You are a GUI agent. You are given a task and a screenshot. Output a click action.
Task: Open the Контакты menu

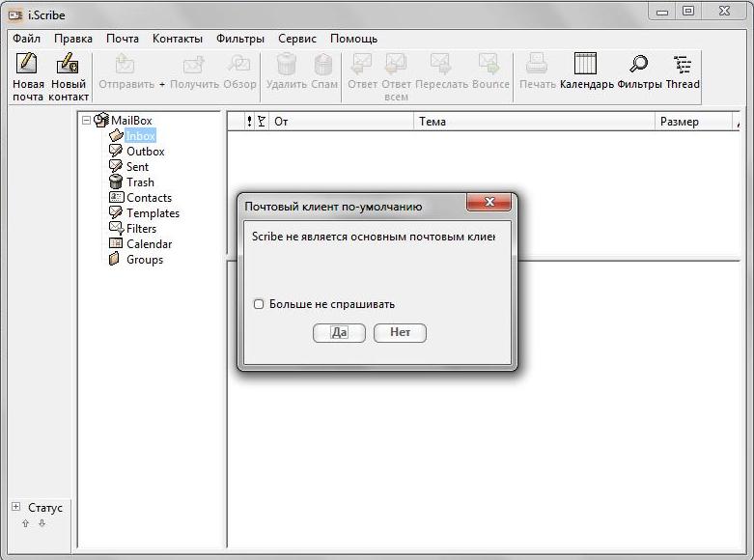(x=178, y=39)
